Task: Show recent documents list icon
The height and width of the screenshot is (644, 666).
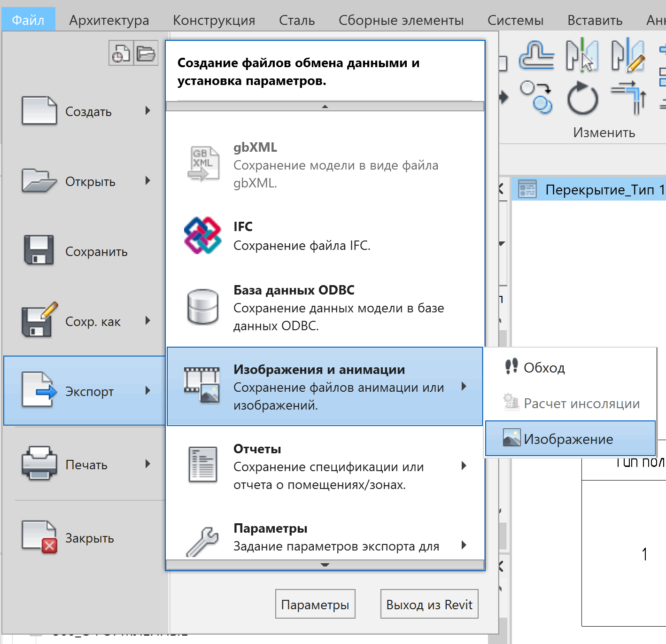Action: tap(121, 53)
